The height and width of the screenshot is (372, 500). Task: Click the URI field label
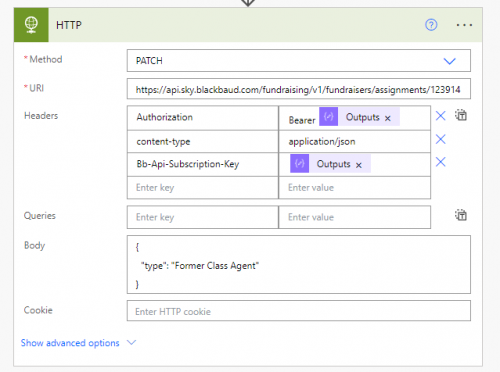[36, 88]
